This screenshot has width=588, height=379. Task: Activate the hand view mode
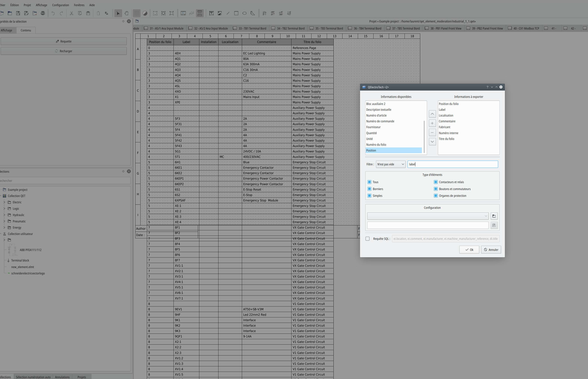point(126,13)
